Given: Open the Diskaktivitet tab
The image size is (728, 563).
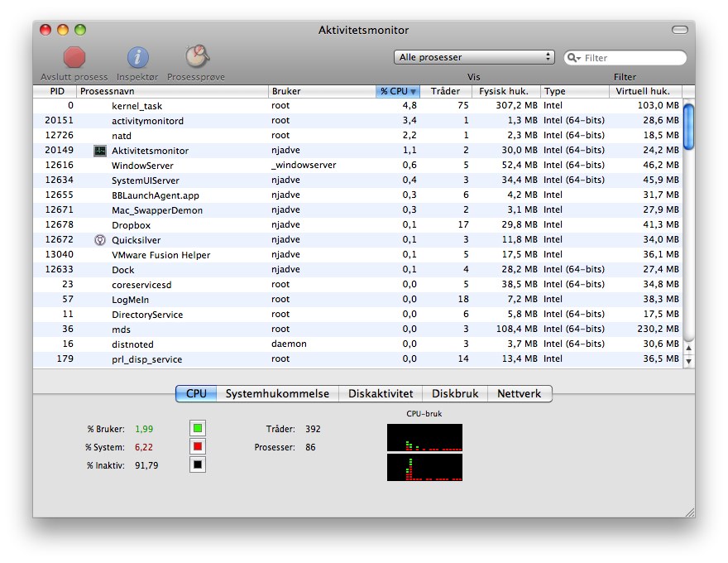Looking at the screenshot, I should [381, 393].
